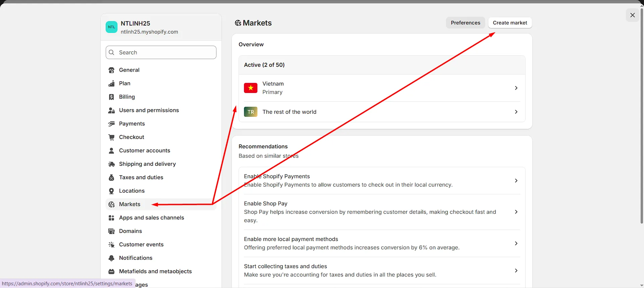This screenshot has width=644, height=288.
Task: Expand the Enable Shop Pay recommendation
Action: tap(516, 212)
